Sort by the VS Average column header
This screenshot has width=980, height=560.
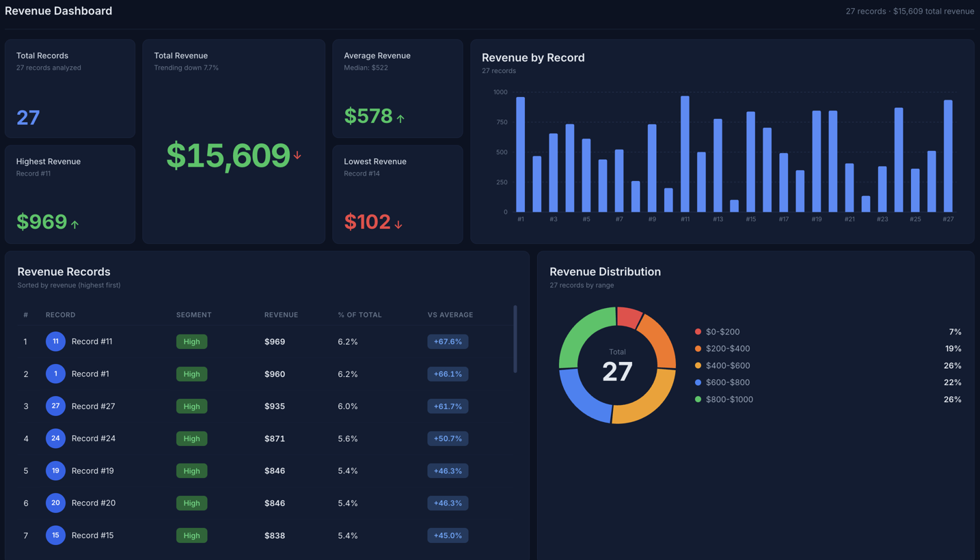450,315
